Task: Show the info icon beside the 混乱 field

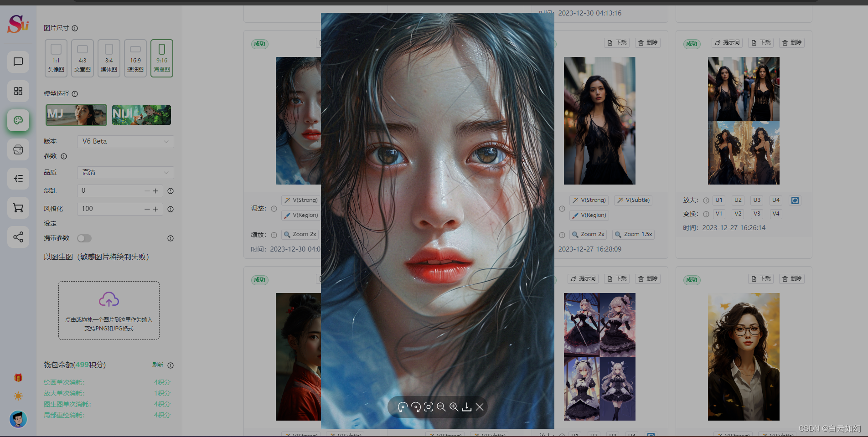Action: 170,191
